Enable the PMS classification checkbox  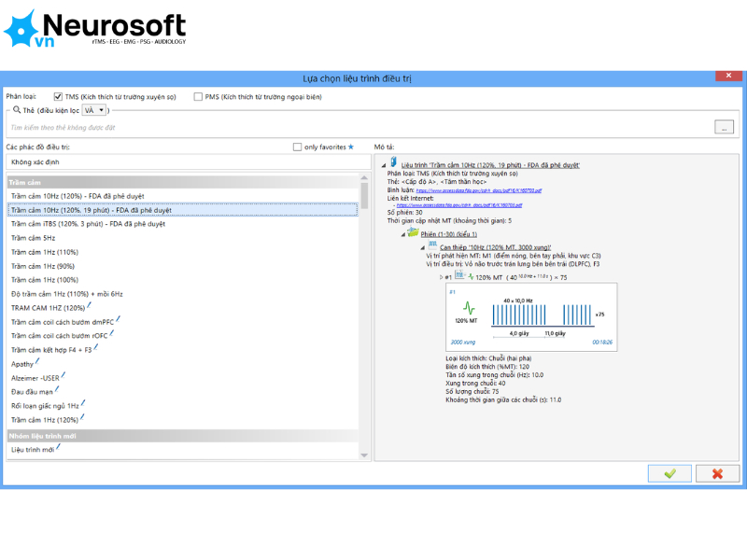coord(198,97)
